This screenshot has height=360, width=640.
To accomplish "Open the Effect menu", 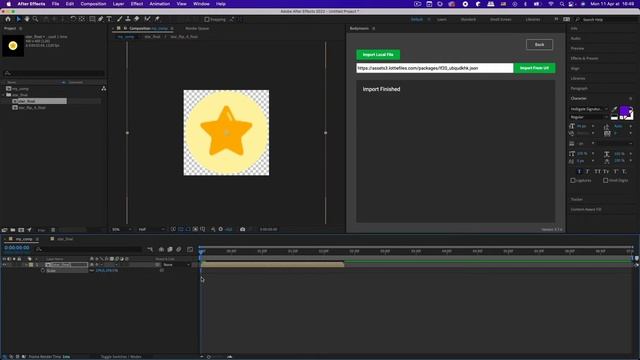I will tap(137, 4).
